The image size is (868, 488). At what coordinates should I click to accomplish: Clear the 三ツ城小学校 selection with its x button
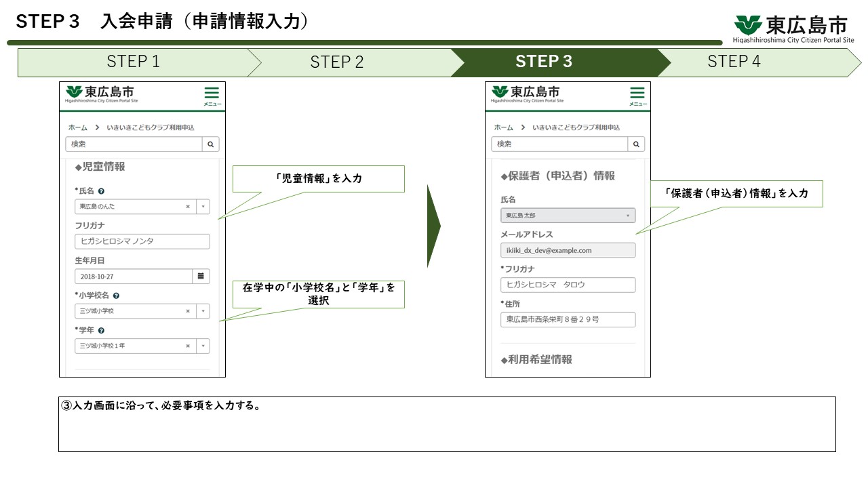pyautogui.click(x=188, y=311)
